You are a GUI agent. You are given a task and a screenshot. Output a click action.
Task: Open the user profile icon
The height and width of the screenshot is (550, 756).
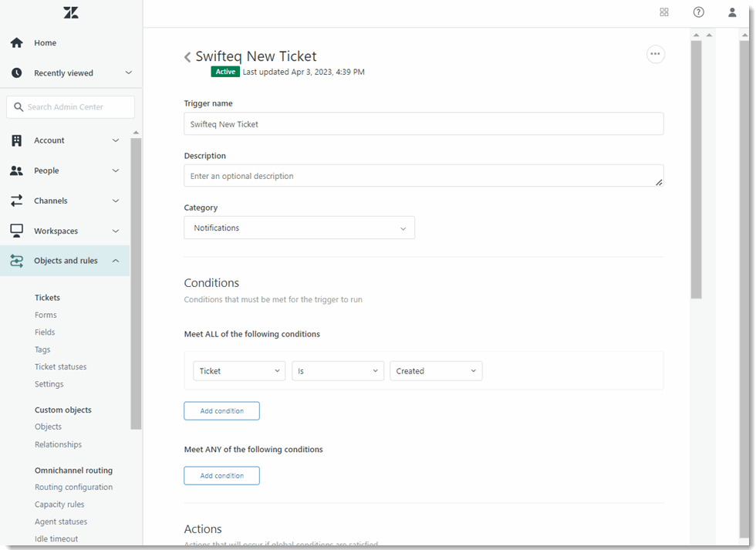732,12
